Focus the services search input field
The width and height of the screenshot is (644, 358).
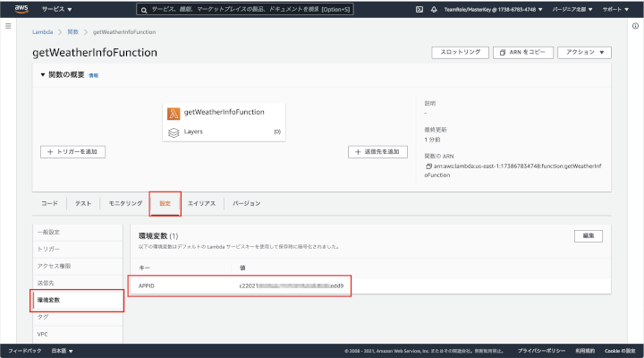click(x=245, y=9)
